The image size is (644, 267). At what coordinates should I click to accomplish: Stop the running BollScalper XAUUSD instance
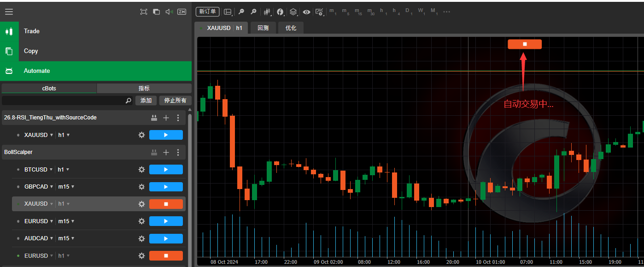click(166, 204)
